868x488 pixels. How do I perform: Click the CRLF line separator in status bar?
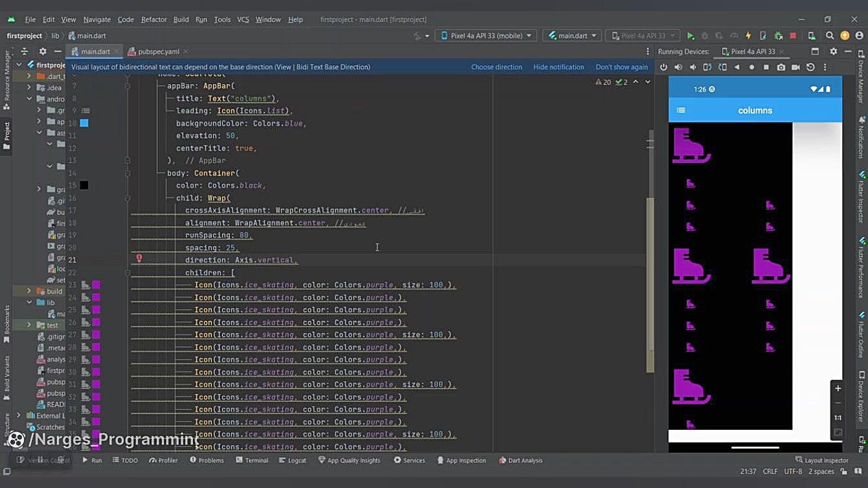point(770,472)
